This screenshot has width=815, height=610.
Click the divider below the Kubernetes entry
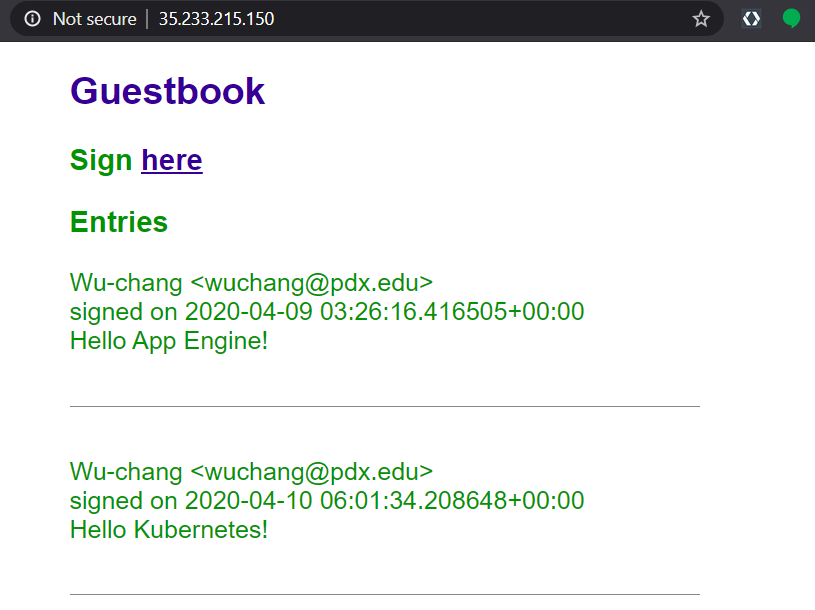tap(385, 595)
